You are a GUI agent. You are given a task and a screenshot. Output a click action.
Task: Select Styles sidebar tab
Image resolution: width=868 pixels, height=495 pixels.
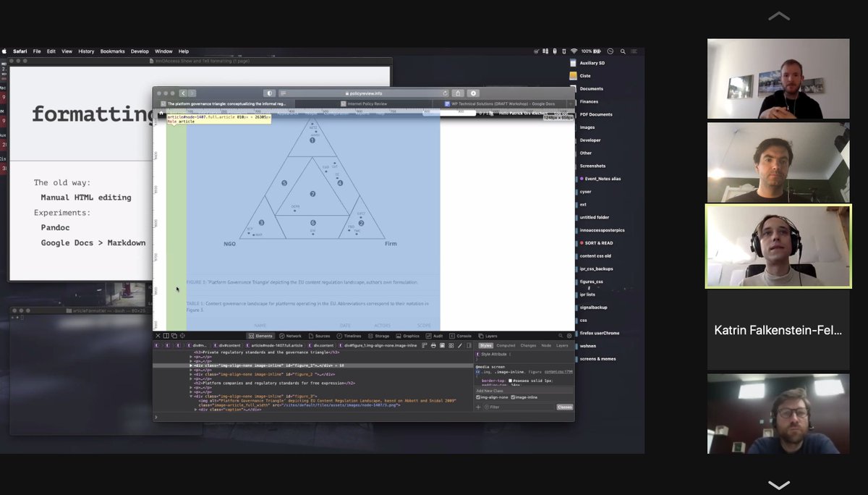[486, 345]
